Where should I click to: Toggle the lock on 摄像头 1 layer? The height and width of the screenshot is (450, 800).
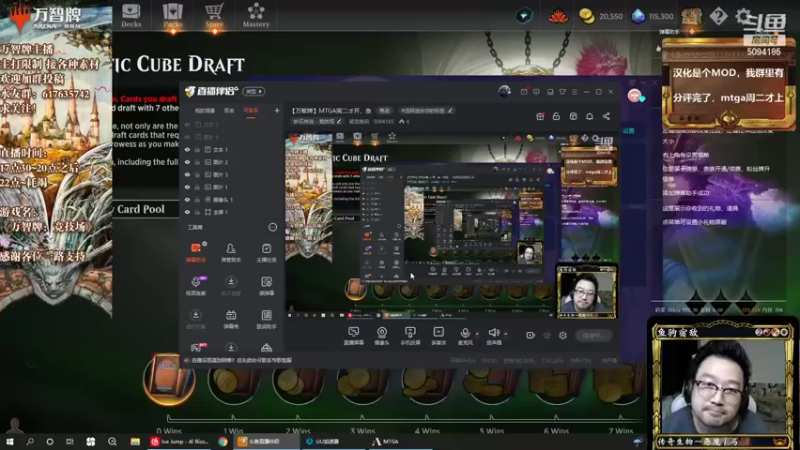tap(197, 199)
